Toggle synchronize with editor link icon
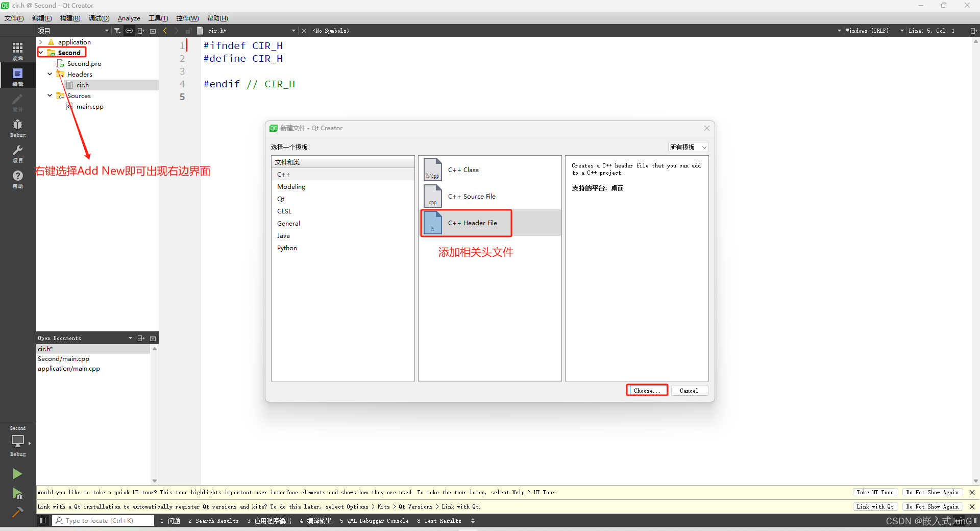 (129, 31)
